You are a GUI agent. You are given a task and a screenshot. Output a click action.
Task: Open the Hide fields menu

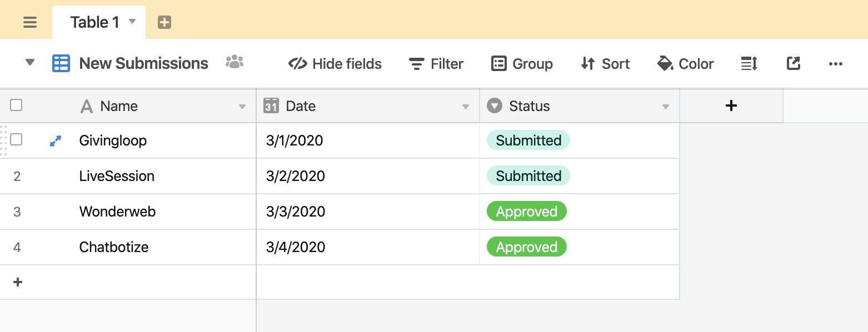pyautogui.click(x=335, y=64)
